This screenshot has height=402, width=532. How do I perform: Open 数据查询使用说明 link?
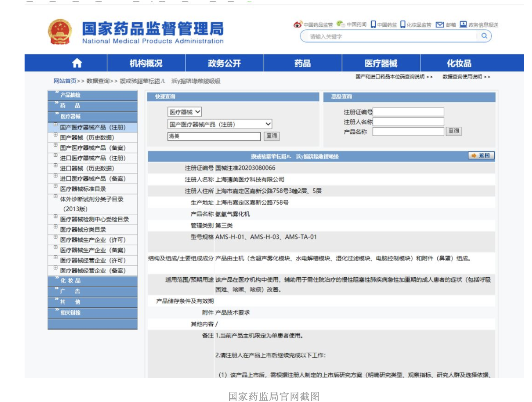pos(462,77)
